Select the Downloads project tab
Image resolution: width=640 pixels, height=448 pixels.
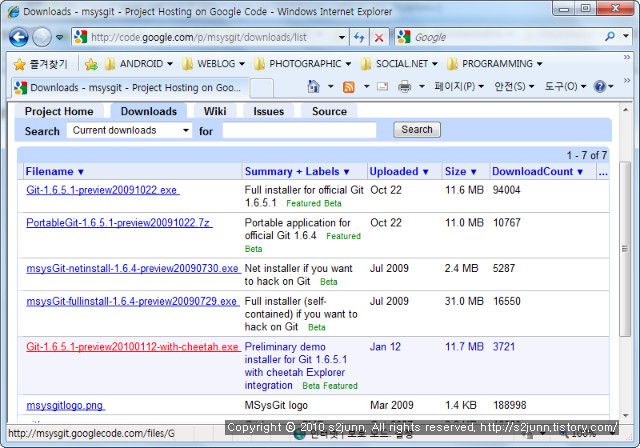(149, 111)
